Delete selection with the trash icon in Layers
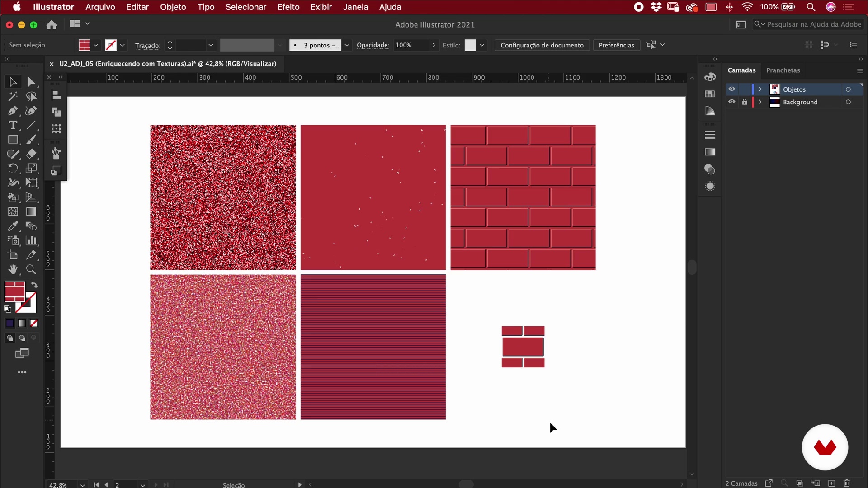Viewport: 868px width, 488px height. 847,483
